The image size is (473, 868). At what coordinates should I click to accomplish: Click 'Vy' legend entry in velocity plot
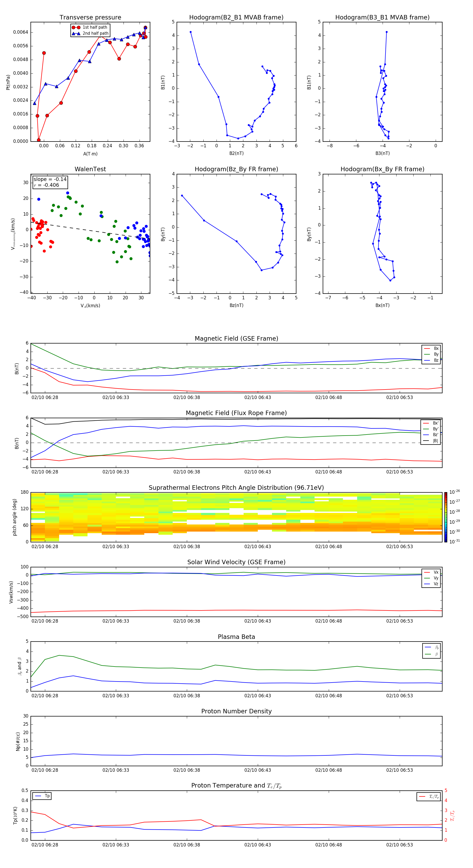(431, 578)
